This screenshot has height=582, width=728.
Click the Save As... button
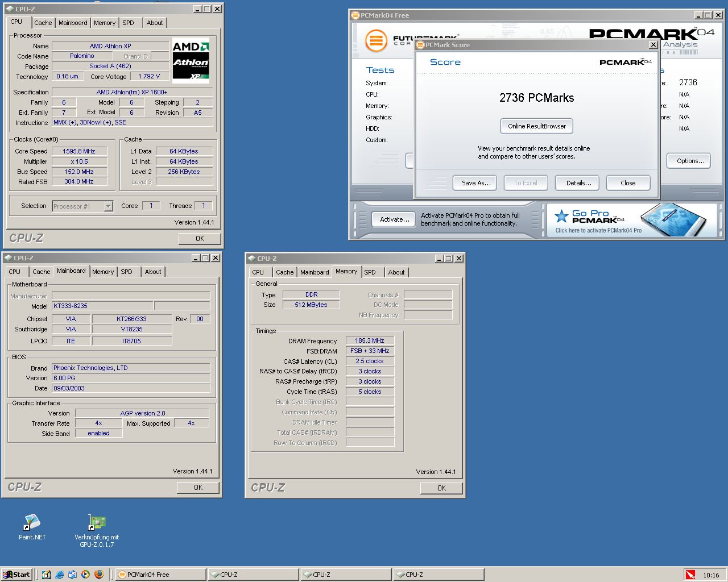(x=475, y=183)
